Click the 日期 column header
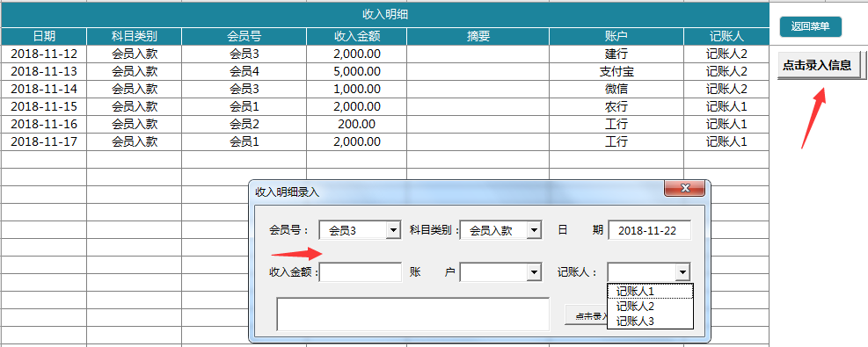The image size is (868, 347). click(x=44, y=37)
